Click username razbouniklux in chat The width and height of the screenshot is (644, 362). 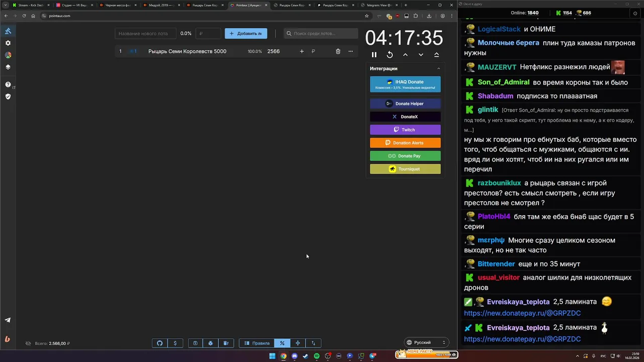pyautogui.click(x=499, y=183)
